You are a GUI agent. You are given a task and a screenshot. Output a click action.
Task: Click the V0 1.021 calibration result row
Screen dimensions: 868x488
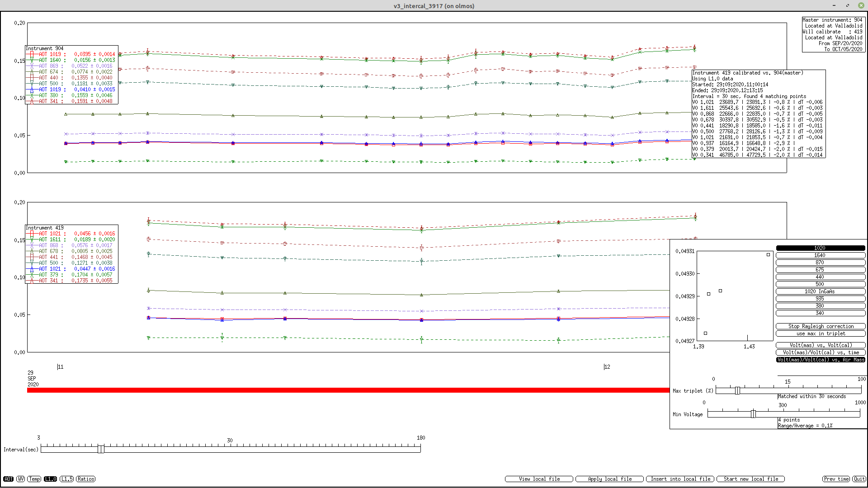click(x=757, y=102)
